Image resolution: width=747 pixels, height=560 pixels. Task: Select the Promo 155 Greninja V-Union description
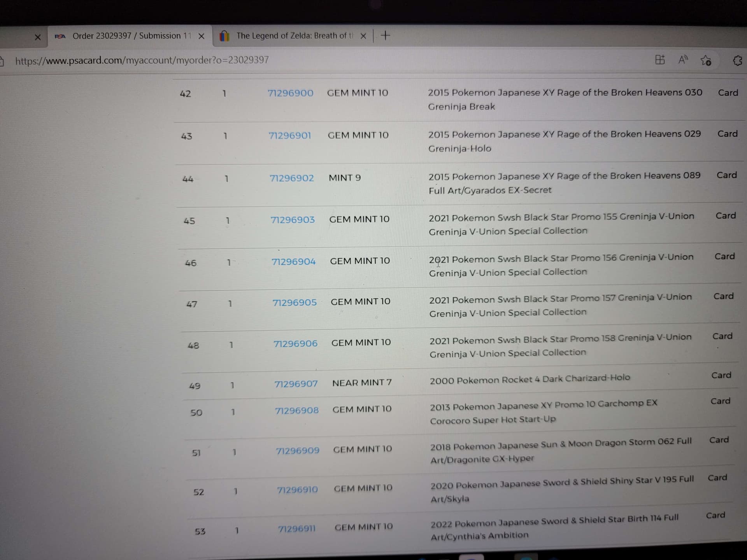pyautogui.click(x=561, y=224)
